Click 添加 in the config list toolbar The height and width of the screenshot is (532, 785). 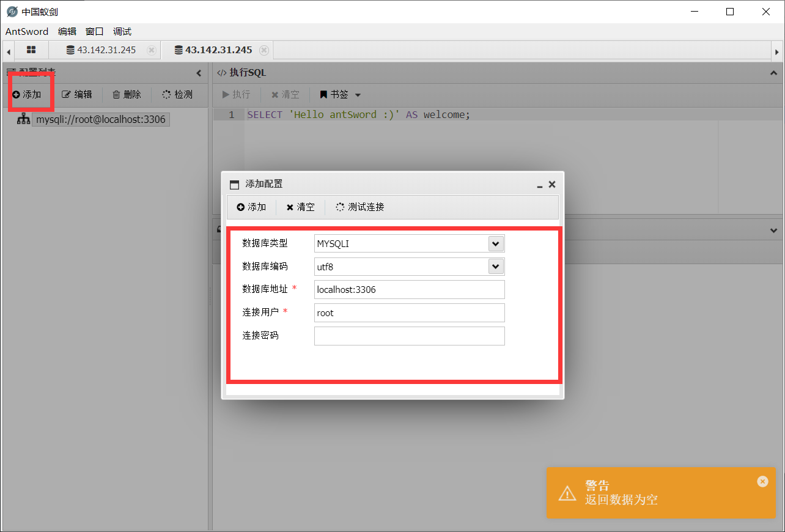coord(27,94)
